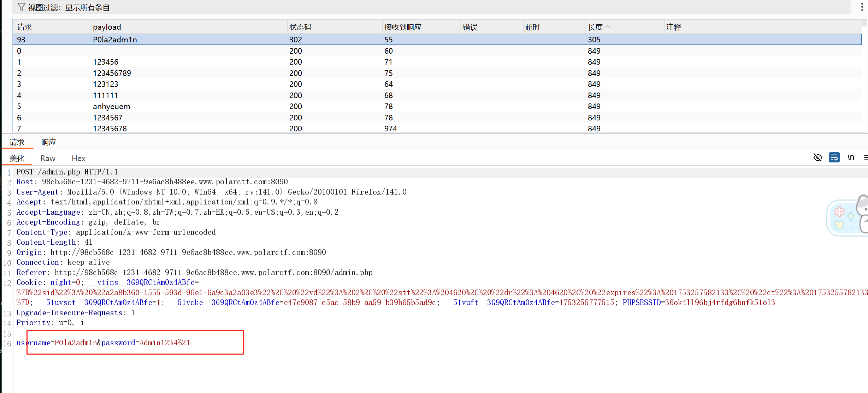The image size is (868, 393).
Task: Open the three-dot options menu
Action: (862, 7)
